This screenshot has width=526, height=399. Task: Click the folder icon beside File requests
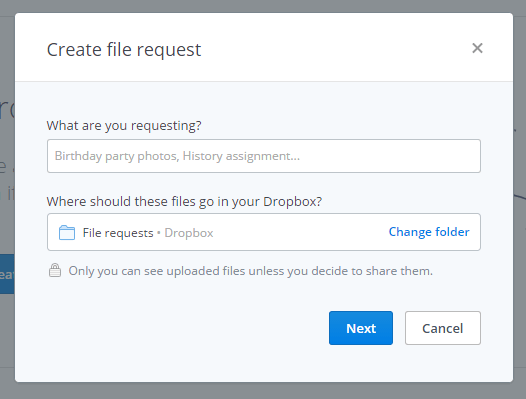(x=67, y=233)
